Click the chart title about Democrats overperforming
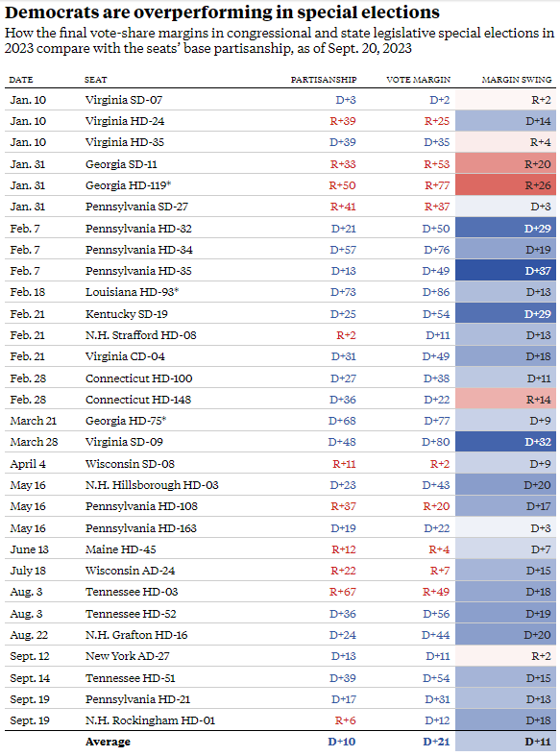This screenshot has width=560, height=756. (222, 12)
